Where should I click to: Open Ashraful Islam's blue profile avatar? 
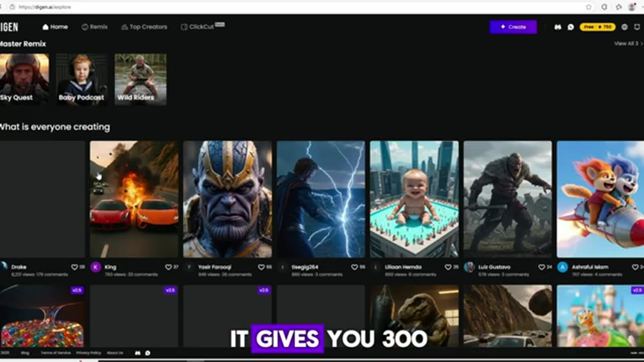tap(562, 267)
